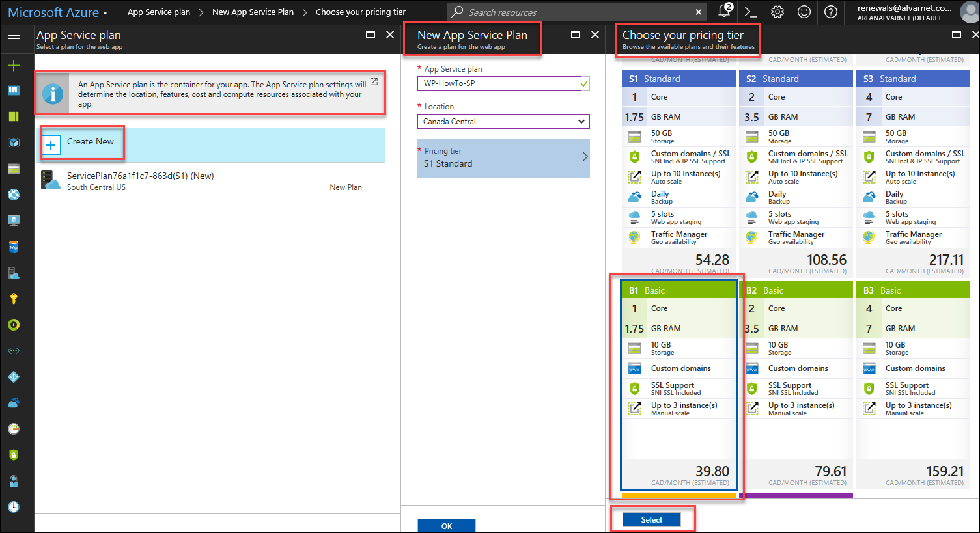
Task: Close the New App Service Plan blade
Action: point(595,34)
